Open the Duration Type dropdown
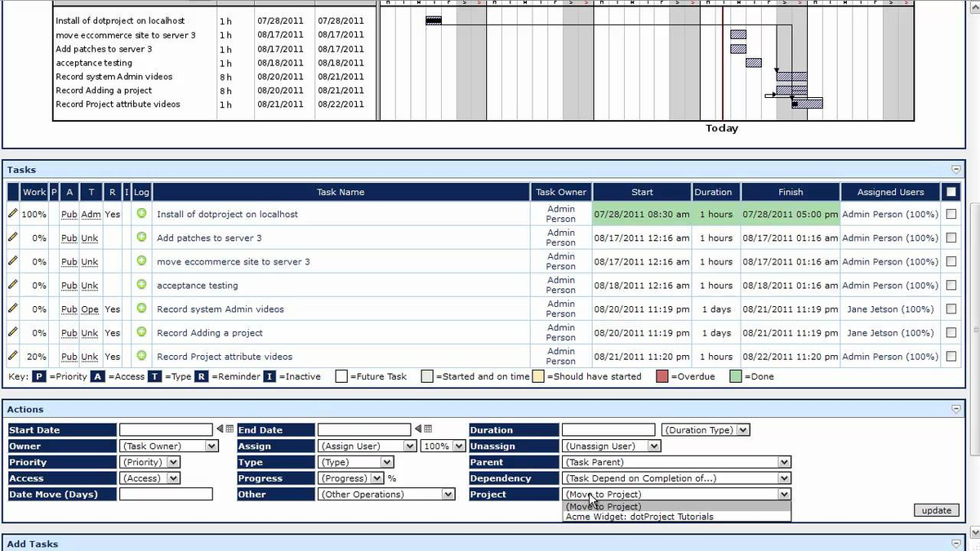Viewport: 980px width, 551px height. [x=706, y=429]
